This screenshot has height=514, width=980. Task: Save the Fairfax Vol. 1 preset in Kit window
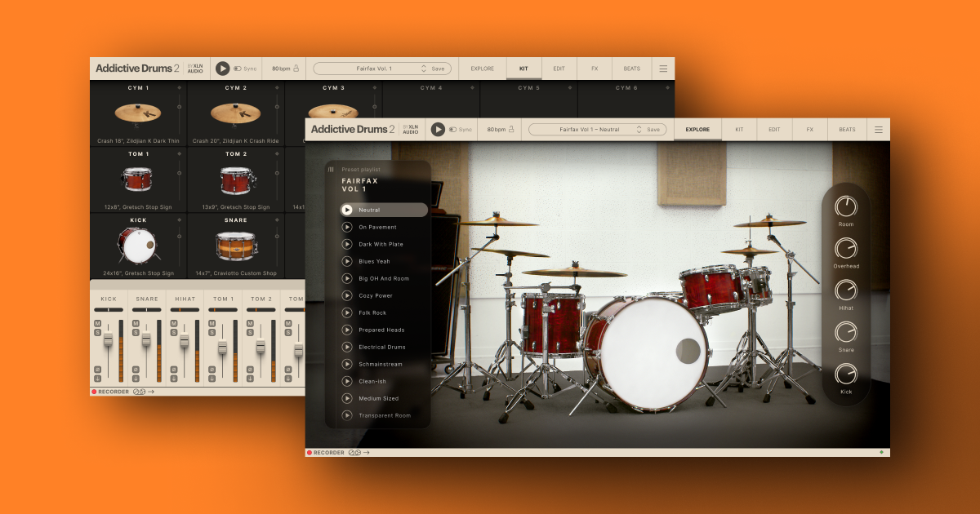tap(438, 69)
